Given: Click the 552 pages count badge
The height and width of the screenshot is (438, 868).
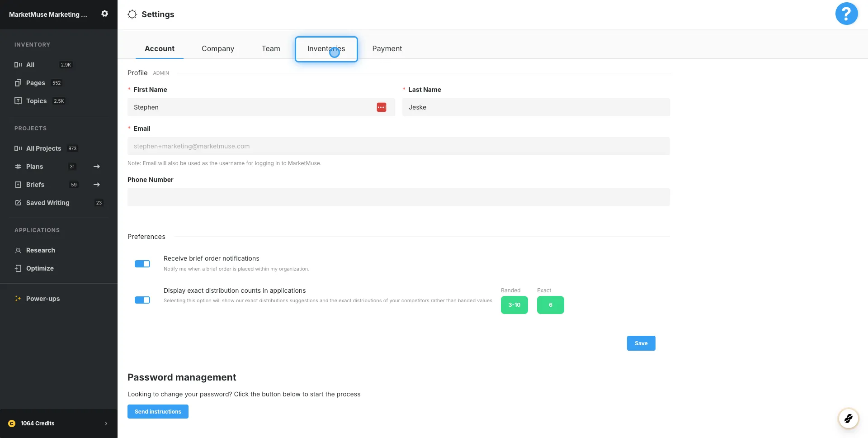Looking at the screenshot, I should [57, 83].
